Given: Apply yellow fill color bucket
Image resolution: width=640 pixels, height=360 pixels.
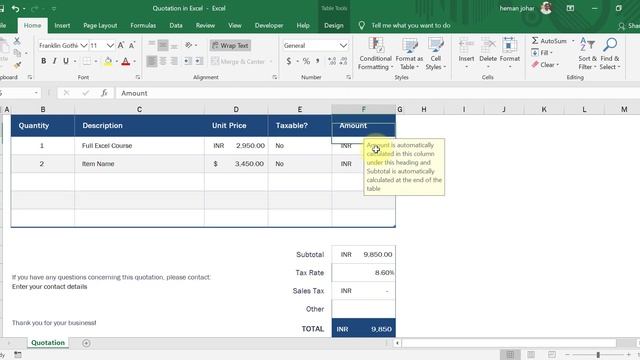Looking at the screenshot, I should click(x=108, y=61).
